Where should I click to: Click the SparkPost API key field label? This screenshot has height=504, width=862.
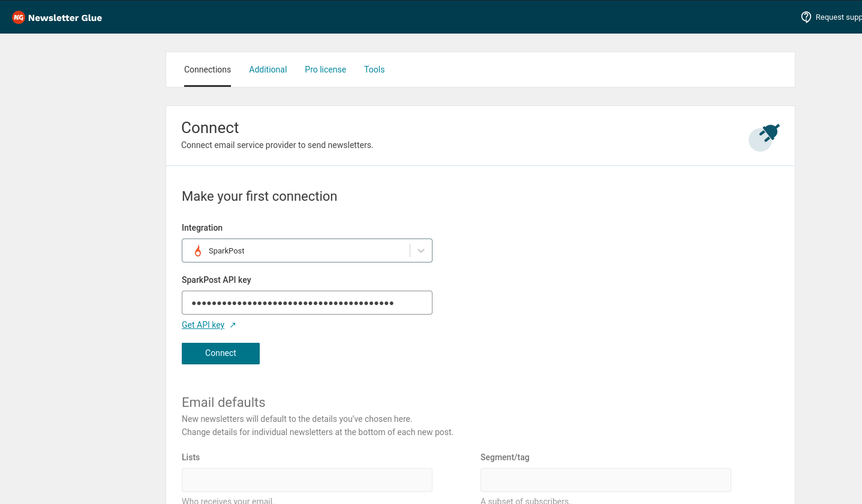[216, 280]
